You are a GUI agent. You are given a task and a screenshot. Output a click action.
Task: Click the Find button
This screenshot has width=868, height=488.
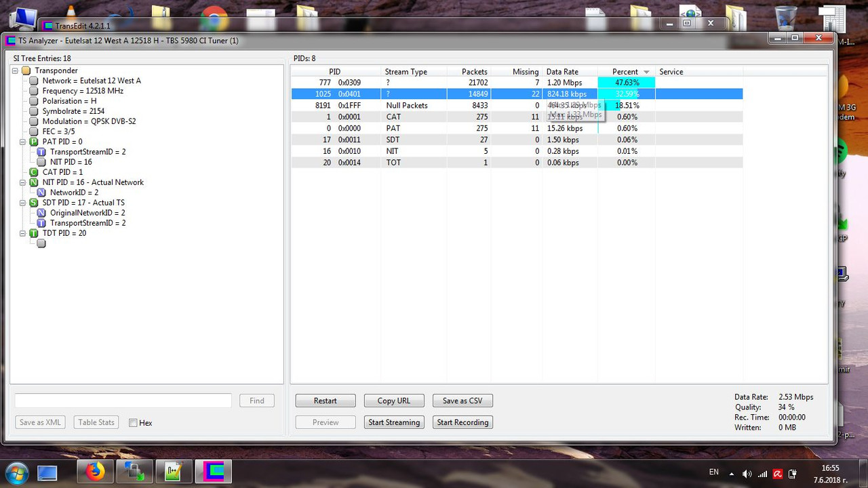point(257,401)
